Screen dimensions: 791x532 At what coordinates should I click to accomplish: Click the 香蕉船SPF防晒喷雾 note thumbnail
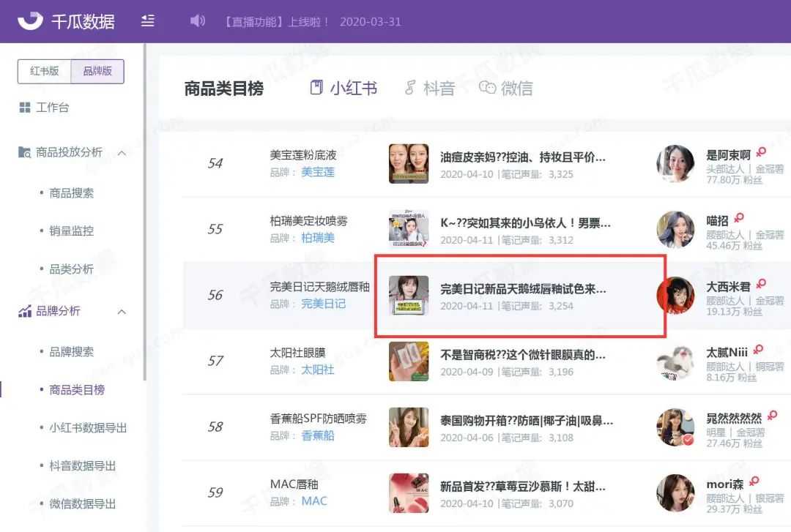[x=409, y=427]
